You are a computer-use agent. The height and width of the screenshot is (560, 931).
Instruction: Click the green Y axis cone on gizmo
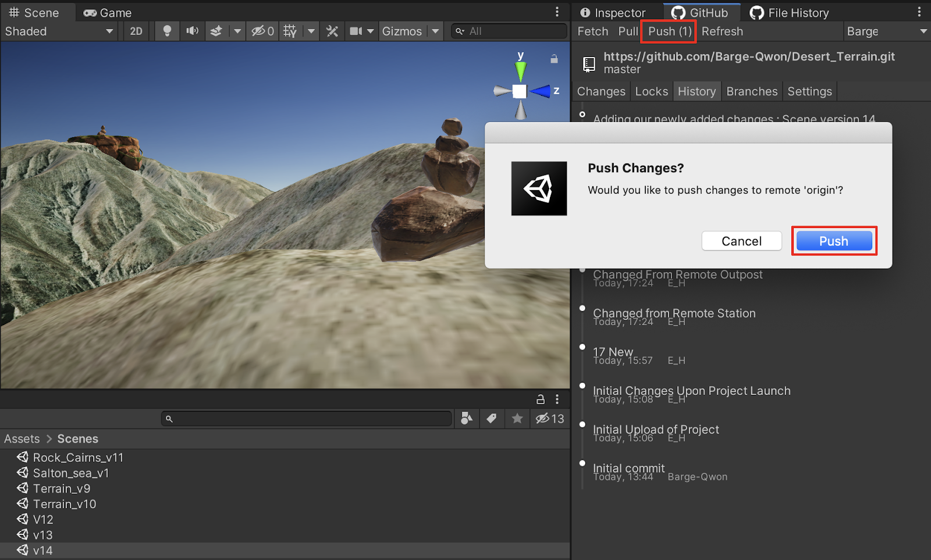point(521,71)
